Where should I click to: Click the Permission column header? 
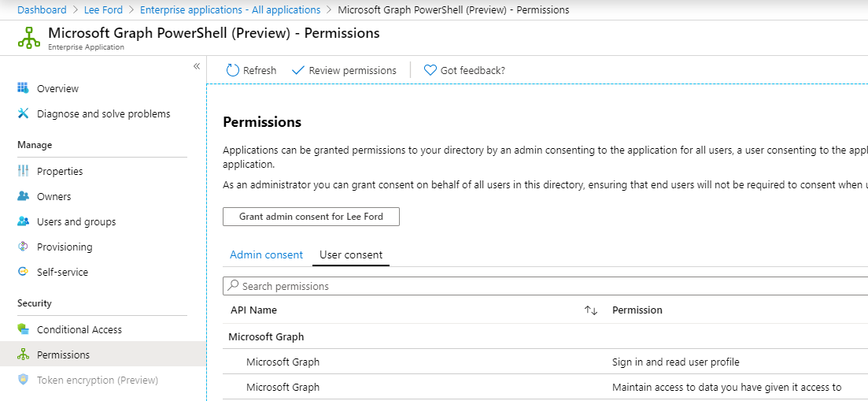637,310
